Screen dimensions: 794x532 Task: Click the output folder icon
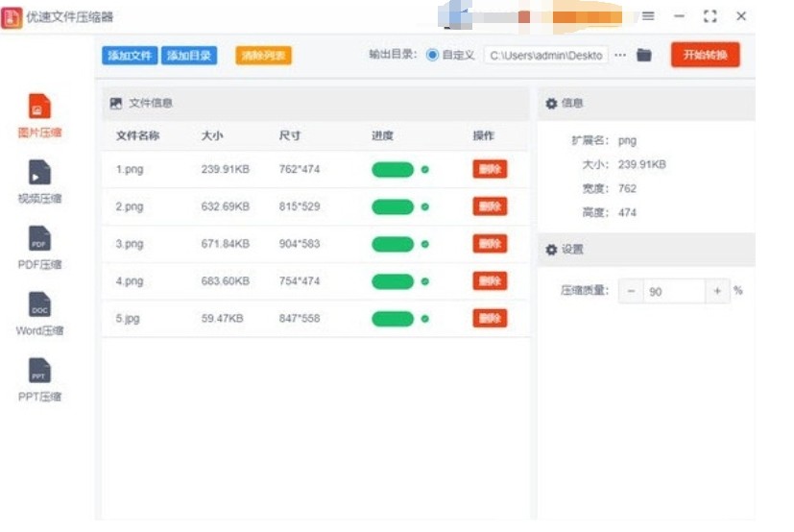644,56
